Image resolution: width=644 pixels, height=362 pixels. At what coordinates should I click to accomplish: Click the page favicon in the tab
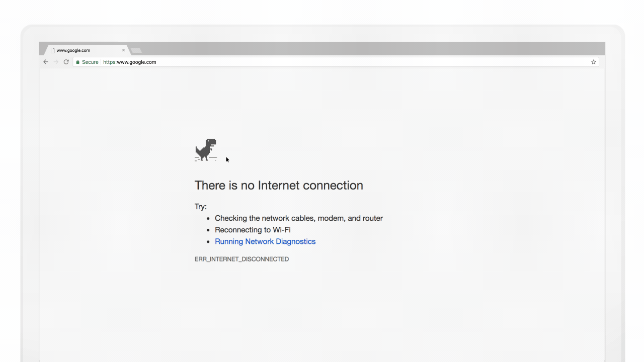tap(53, 50)
